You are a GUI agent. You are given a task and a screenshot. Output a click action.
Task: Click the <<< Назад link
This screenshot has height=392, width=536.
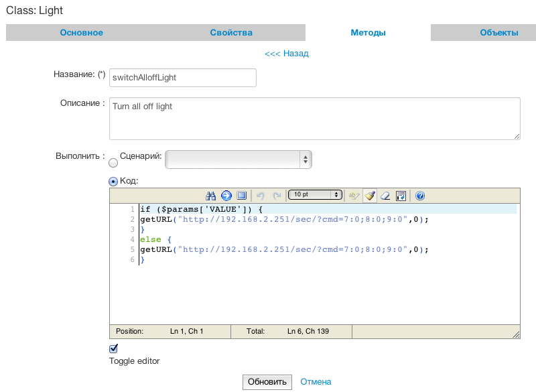[x=286, y=54]
